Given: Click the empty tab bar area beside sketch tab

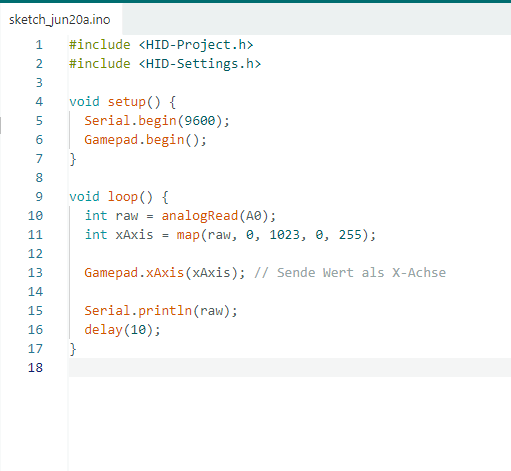Looking at the screenshot, I should [317, 20].
